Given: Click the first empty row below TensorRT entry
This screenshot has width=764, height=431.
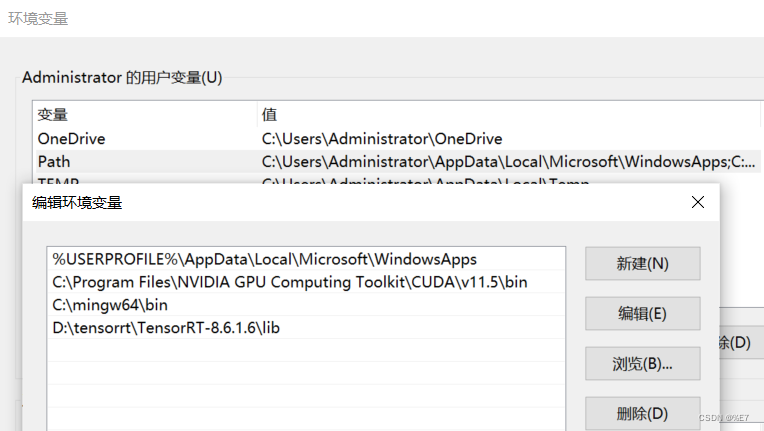Looking at the screenshot, I should 306,351.
